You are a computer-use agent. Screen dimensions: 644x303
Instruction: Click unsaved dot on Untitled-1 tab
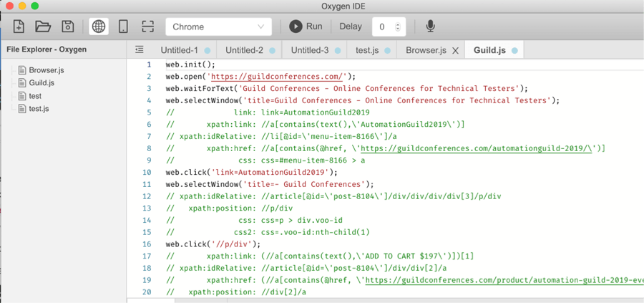208,51
